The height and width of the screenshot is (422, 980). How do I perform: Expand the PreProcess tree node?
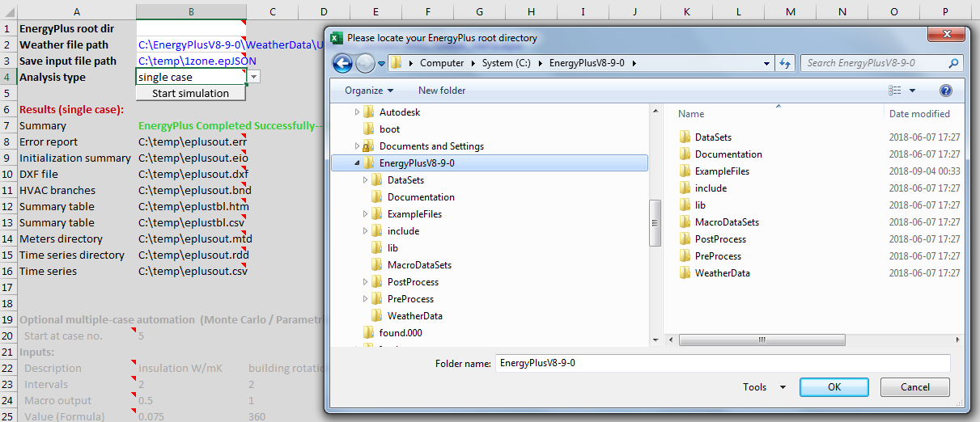[365, 299]
